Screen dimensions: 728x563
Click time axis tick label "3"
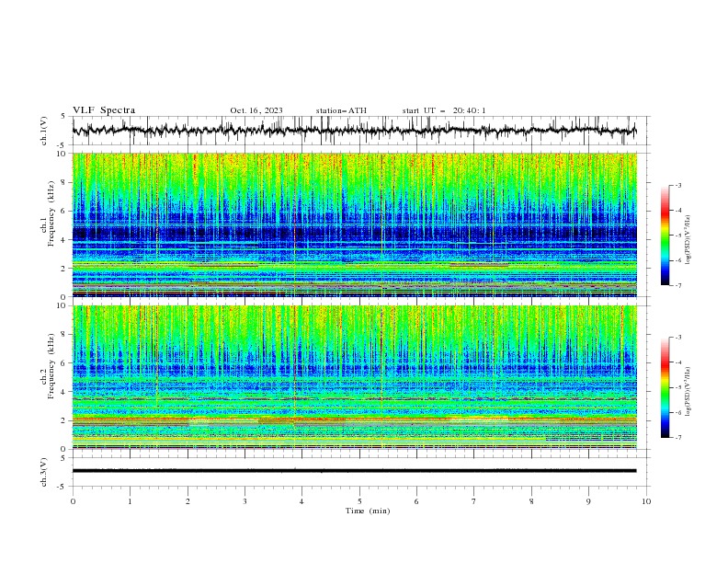(245, 501)
